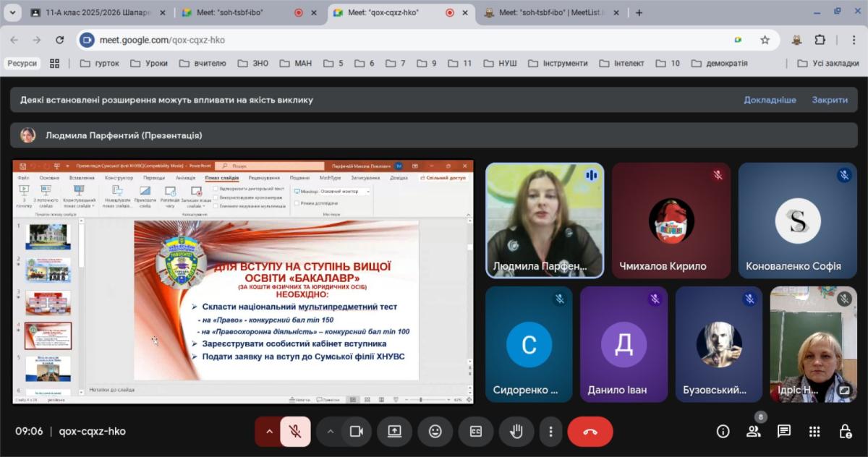Open the meeting details info icon
The height and width of the screenshot is (457, 868).
click(x=723, y=432)
